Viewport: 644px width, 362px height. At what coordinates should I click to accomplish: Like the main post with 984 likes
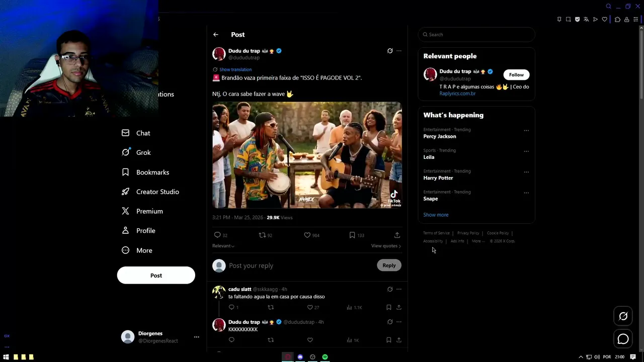pos(307,235)
